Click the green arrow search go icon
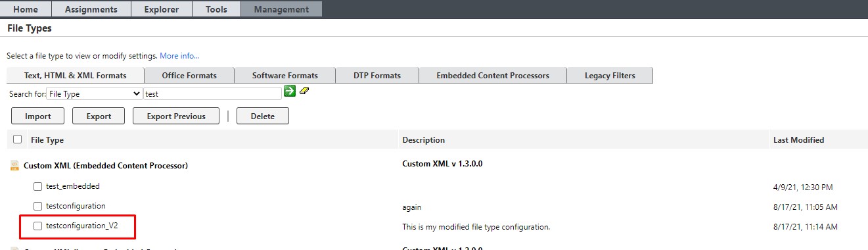868x250 pixels. tap(290, 91)
